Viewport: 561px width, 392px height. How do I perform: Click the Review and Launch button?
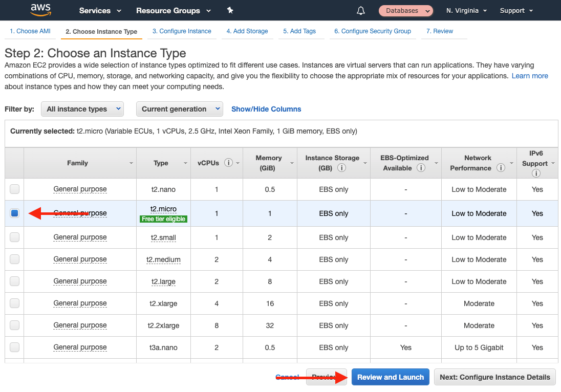point(390,377)
